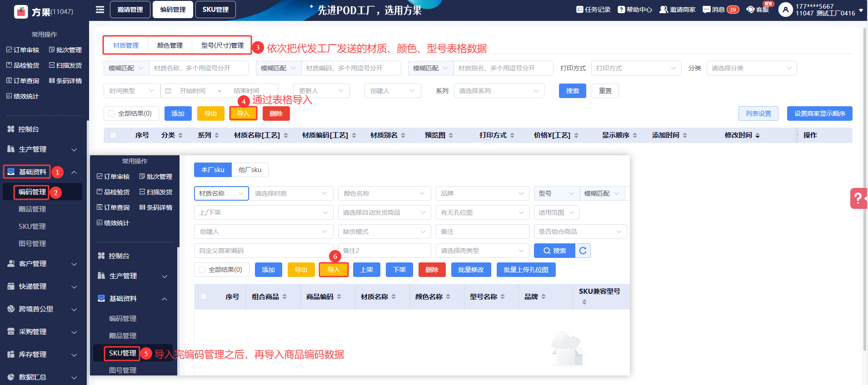Open 帮助中心 help center icon
The height and width of the screenshot is (385, 868).
pos(621,10)
